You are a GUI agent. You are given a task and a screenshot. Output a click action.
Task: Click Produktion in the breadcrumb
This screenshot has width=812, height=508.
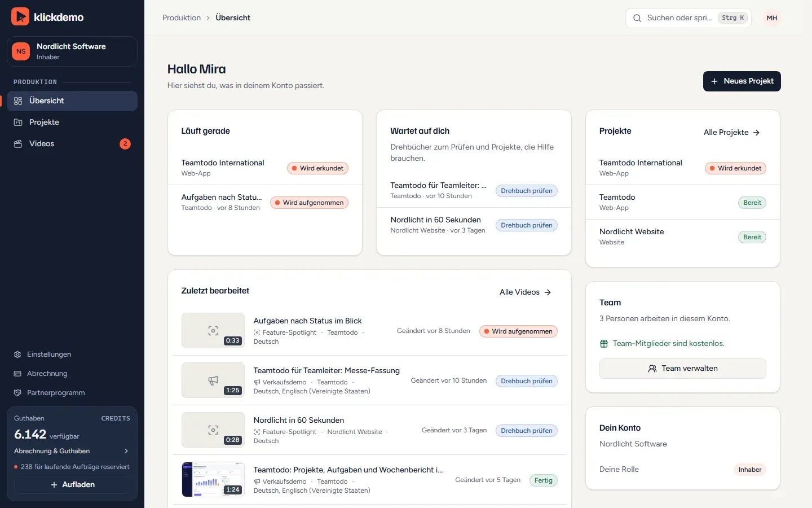[182, 18]
